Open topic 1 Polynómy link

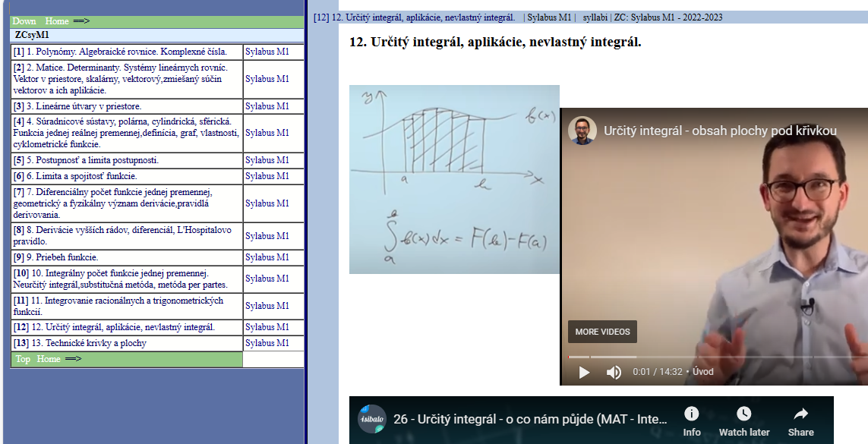point(127,52)
